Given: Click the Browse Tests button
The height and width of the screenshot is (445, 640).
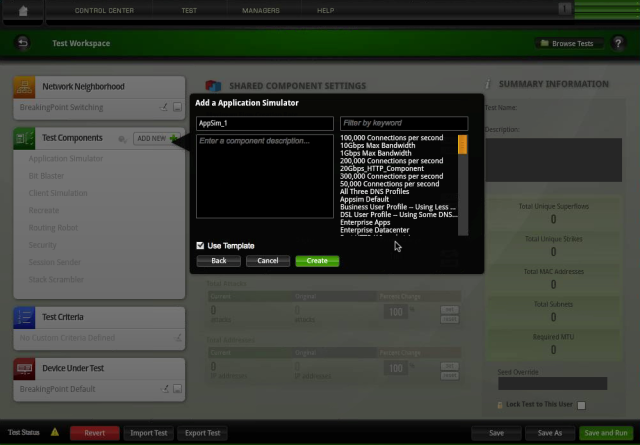Looking at the screenshot, I should (569, 43).
